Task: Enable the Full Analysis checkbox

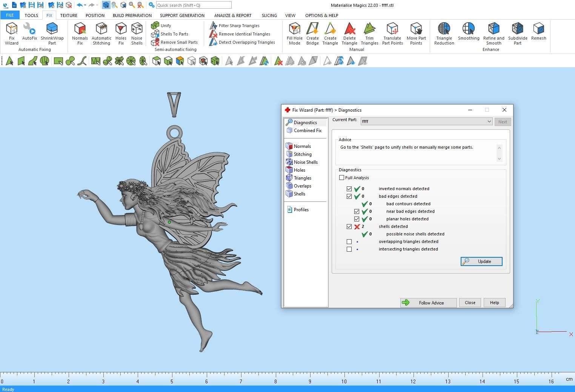Action: coord(342,178)
